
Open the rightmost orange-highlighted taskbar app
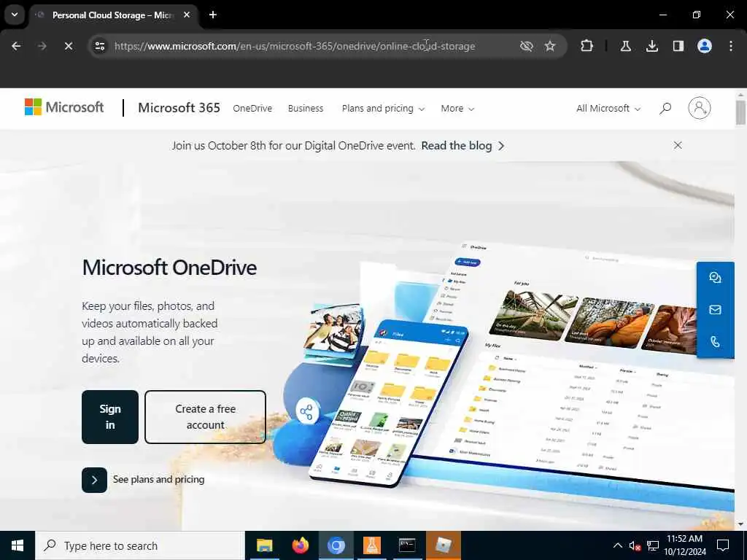[443, 545]
